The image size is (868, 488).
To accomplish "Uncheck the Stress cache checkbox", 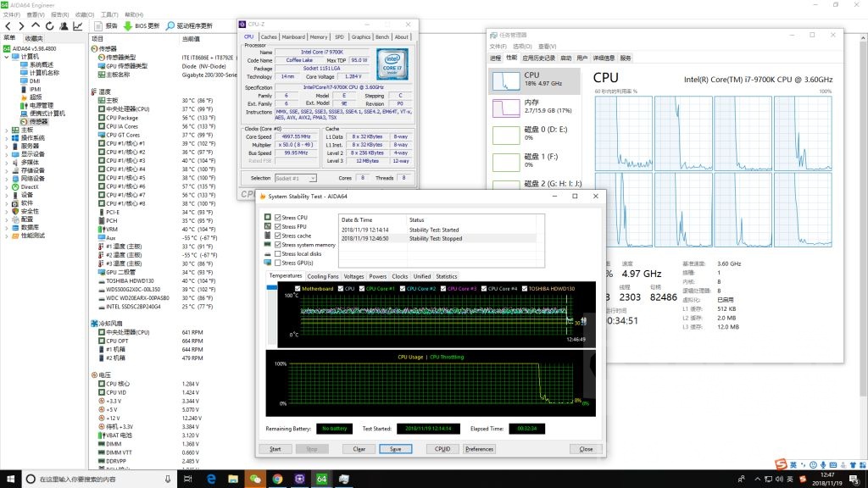I will point(278,236).
